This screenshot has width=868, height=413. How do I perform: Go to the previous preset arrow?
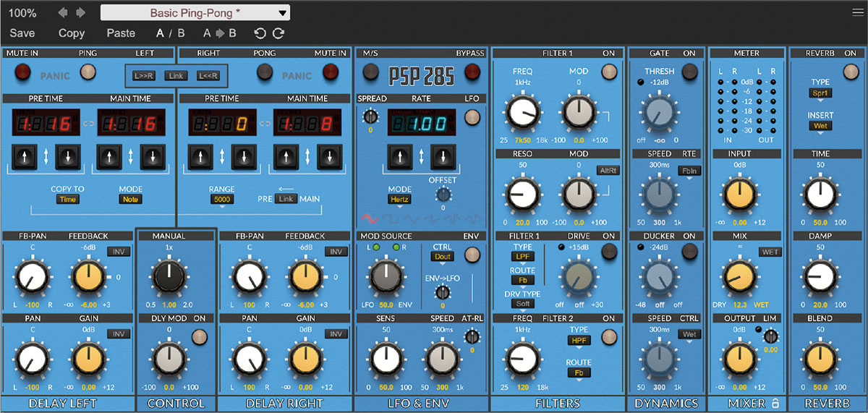click(63, 13)
